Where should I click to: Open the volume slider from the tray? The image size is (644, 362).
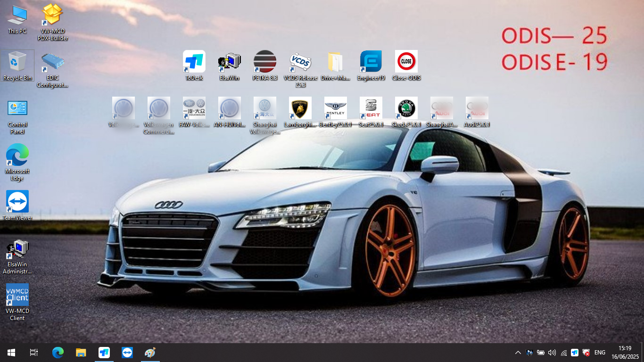pyautogui.click(x=552, y=352)
